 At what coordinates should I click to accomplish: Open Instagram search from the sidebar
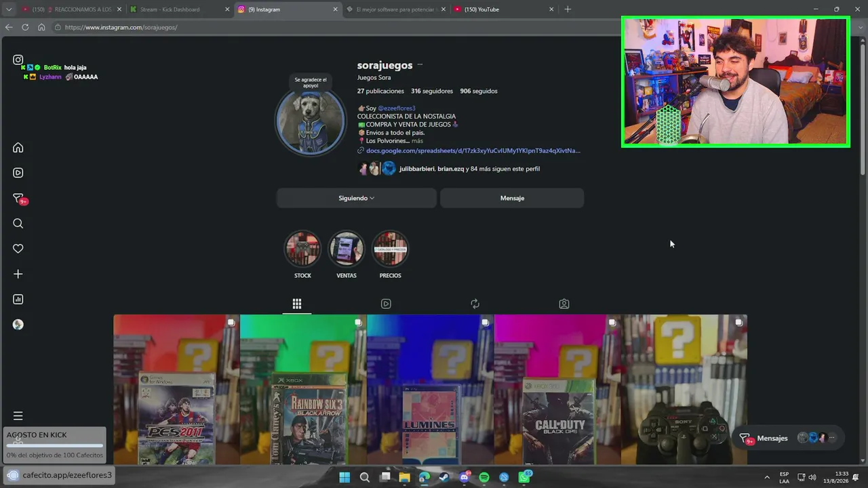coord(18,224)
